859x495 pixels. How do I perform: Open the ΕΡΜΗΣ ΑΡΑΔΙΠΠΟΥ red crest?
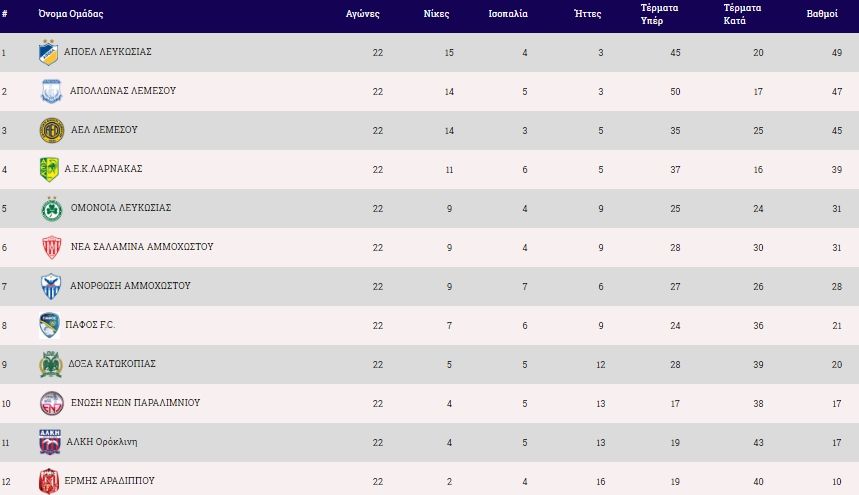(x=49, y=481)
